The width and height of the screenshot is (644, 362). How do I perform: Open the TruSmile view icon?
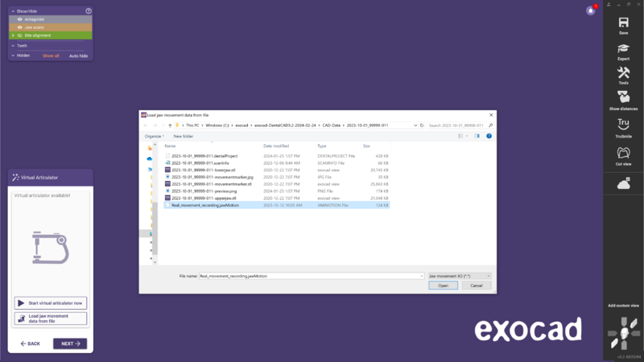pos(623,125)
